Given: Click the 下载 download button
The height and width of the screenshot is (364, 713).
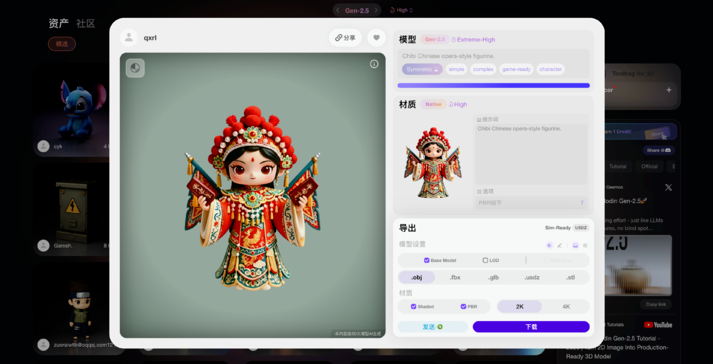Looking at the screenshot, I should tap(531, 327).
